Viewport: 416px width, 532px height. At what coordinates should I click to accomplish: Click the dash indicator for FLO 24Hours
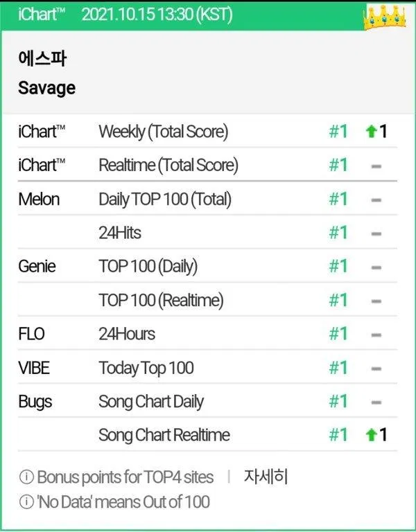point(376,335)
